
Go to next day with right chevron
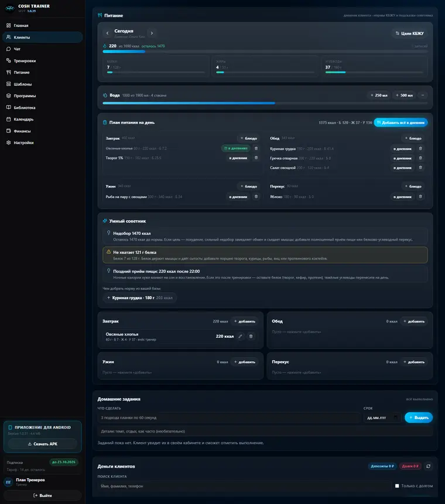coord(152,33)
